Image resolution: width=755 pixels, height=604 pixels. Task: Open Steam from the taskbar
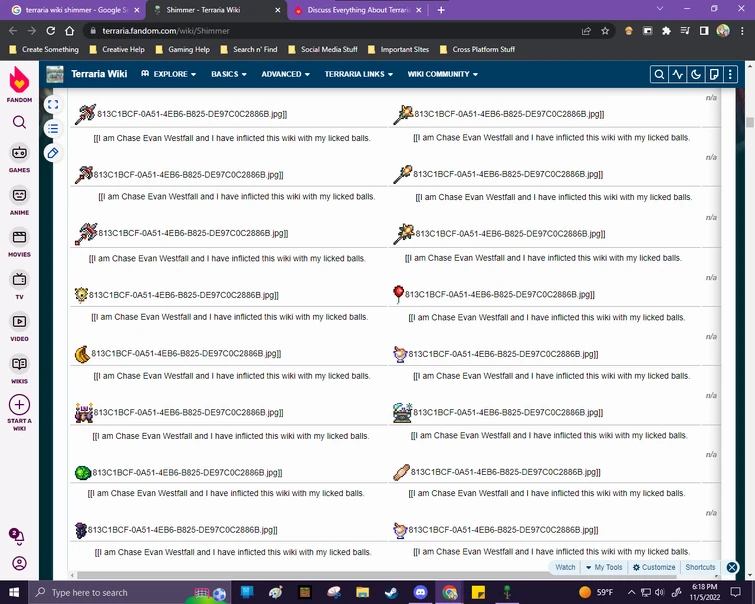(391, 592)
